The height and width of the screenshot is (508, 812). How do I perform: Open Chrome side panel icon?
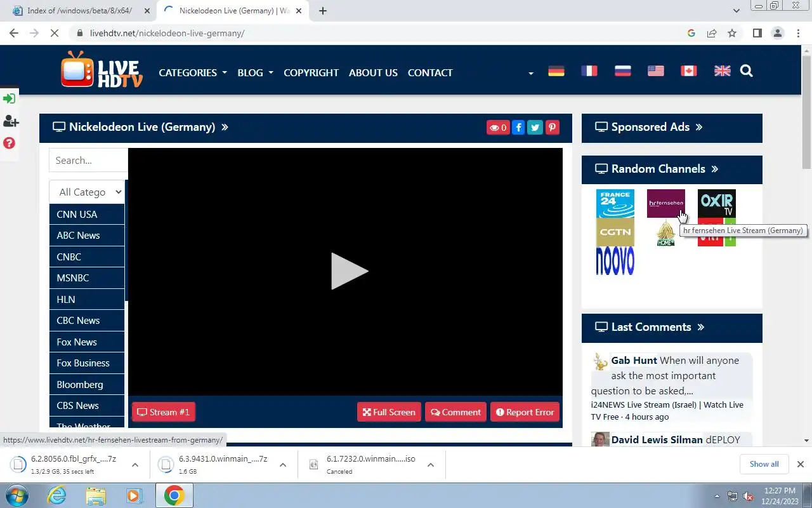[757, 33]
